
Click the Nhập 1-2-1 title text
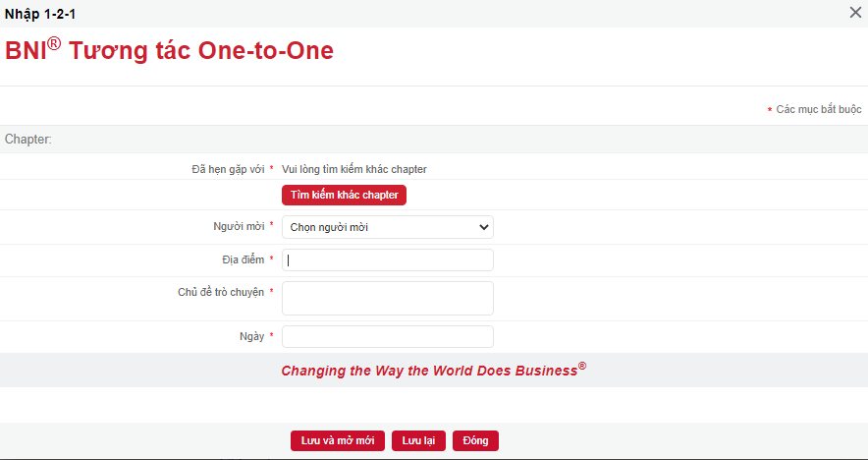[x=40, y=15]
